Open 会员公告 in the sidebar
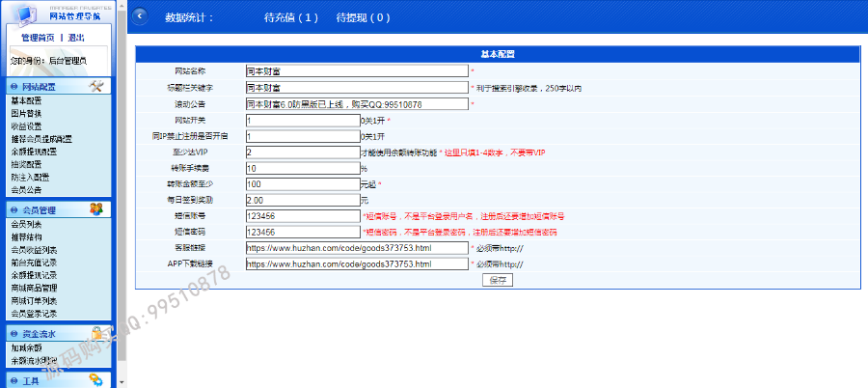Image resolution: width=868 pixels, height=388 pixels. [x=26, y=190]
